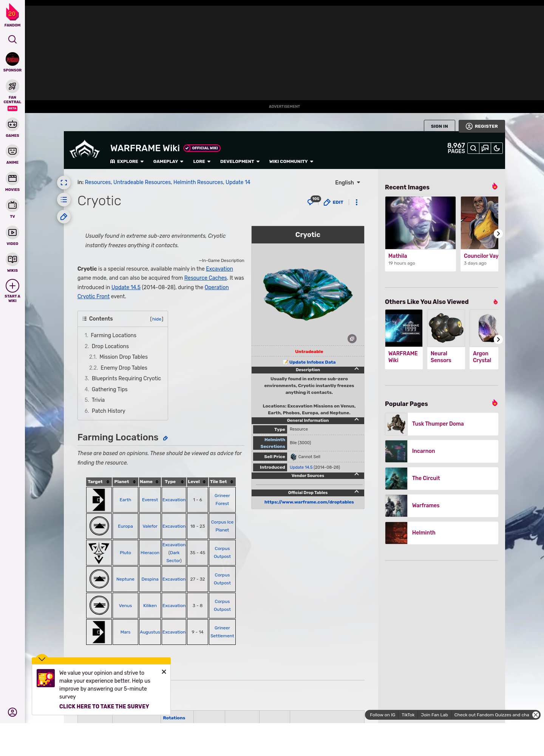Sort table by Planet column

(125, 482)
